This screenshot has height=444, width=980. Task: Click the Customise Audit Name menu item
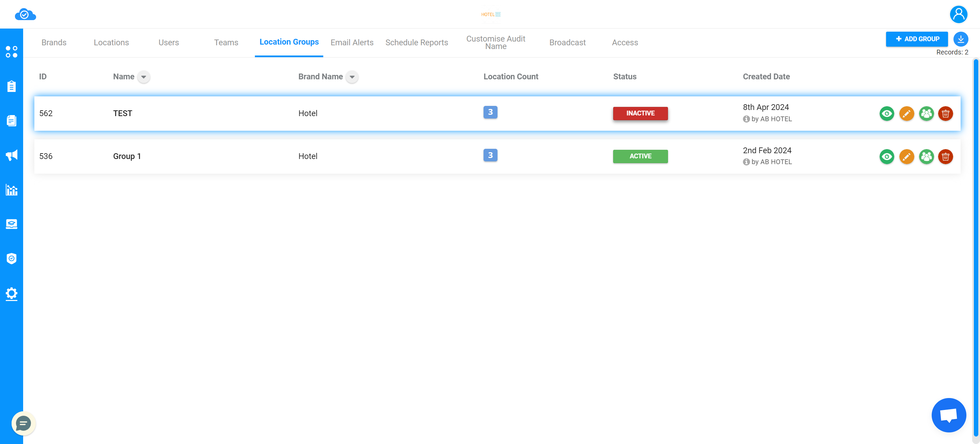pos(496,42)
